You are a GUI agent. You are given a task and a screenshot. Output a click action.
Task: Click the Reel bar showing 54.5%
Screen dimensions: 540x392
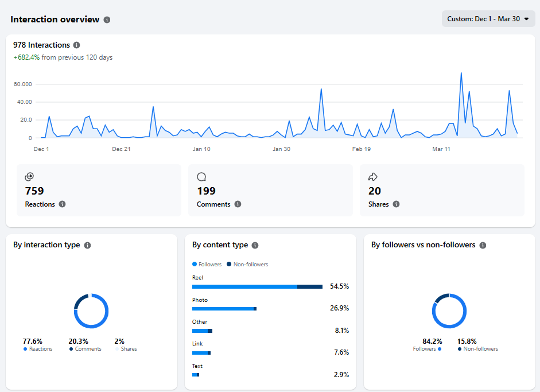pos(257,286)
